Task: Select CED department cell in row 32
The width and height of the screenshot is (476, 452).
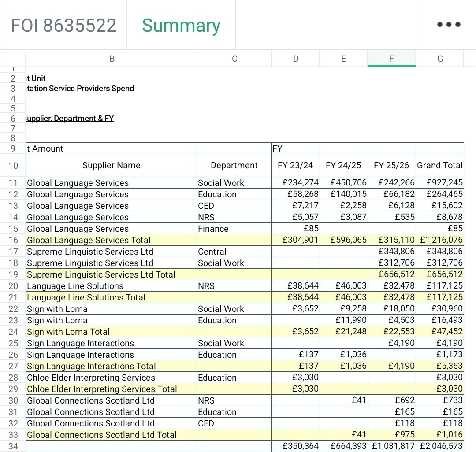Action: point(234,423)
